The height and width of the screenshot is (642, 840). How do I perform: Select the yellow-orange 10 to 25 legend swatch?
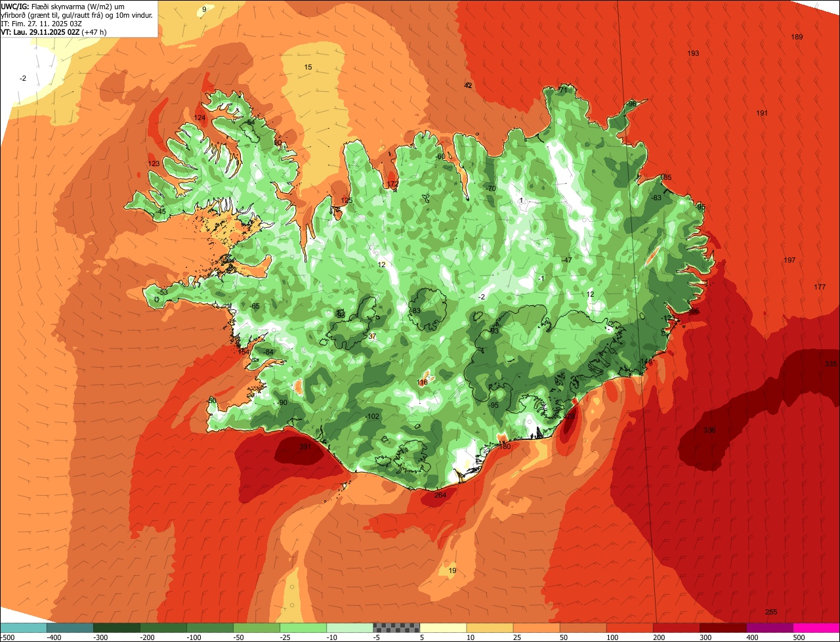coord(490,628)
